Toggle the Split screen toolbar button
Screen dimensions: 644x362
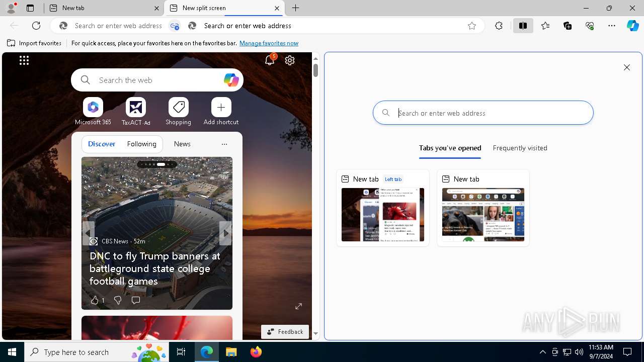523,26
